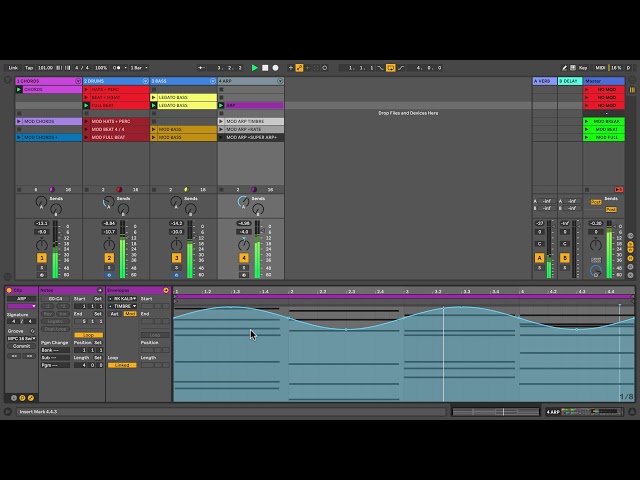Viewport: 640px width, 480px height.
Task: Fold the 3 BASS track header arrow
Action: tap(213, 81)
